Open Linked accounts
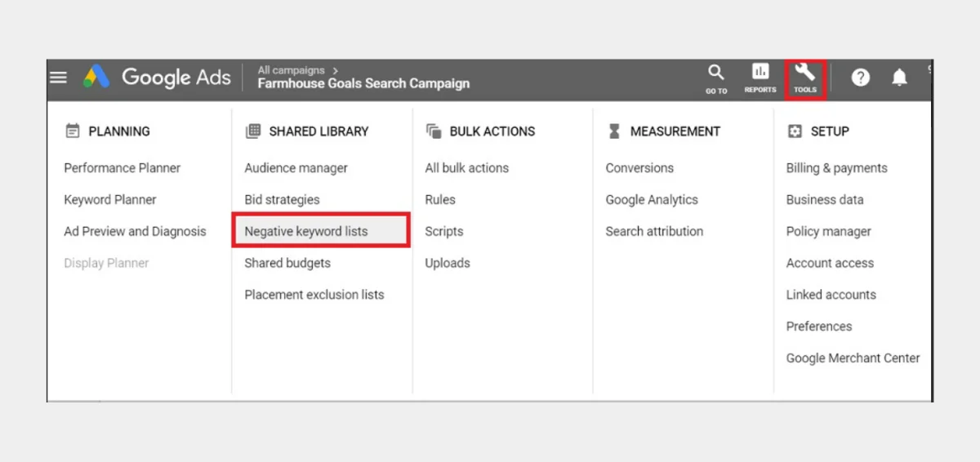980x462 pixels. (831, 295)
